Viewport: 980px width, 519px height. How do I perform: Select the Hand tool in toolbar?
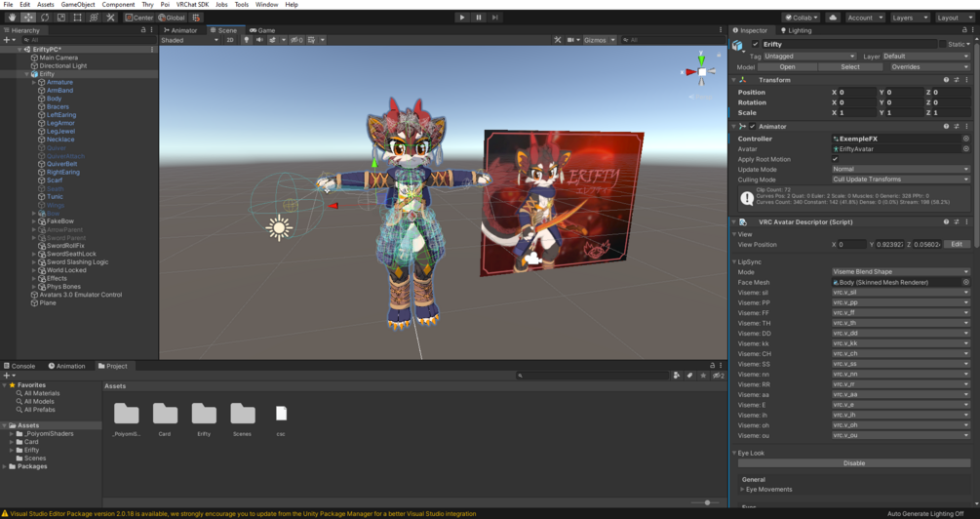[x=12, y=18]
